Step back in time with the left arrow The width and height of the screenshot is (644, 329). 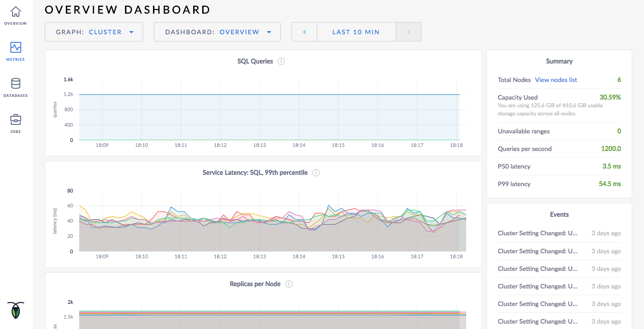pos(304,32)
